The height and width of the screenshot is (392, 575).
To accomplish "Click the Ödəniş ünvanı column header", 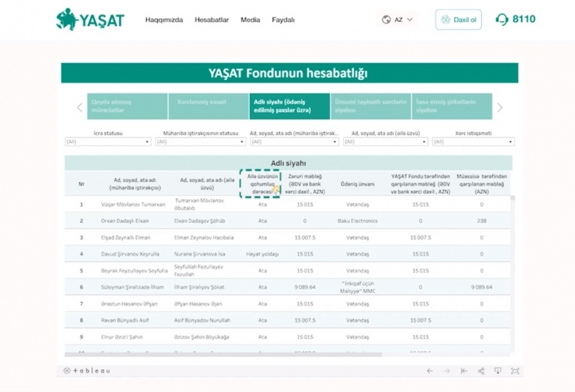I will click(358, 184).
